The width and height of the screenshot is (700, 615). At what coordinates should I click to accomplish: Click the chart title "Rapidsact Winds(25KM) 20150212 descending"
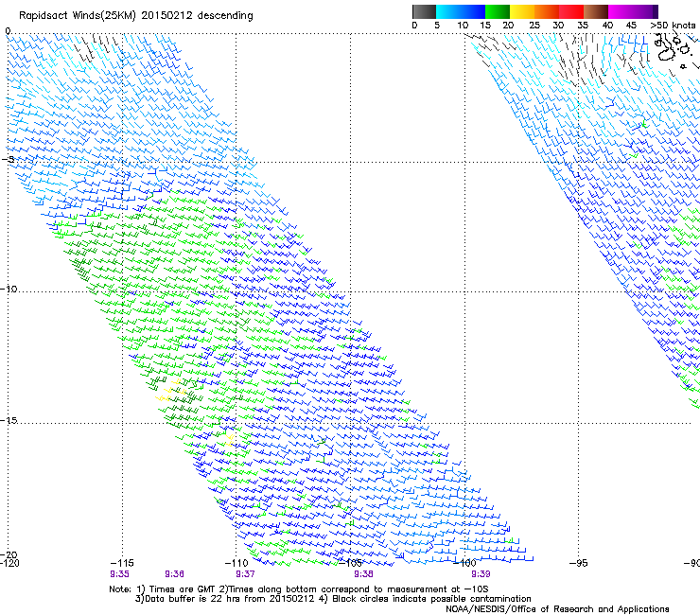point(135,16)
